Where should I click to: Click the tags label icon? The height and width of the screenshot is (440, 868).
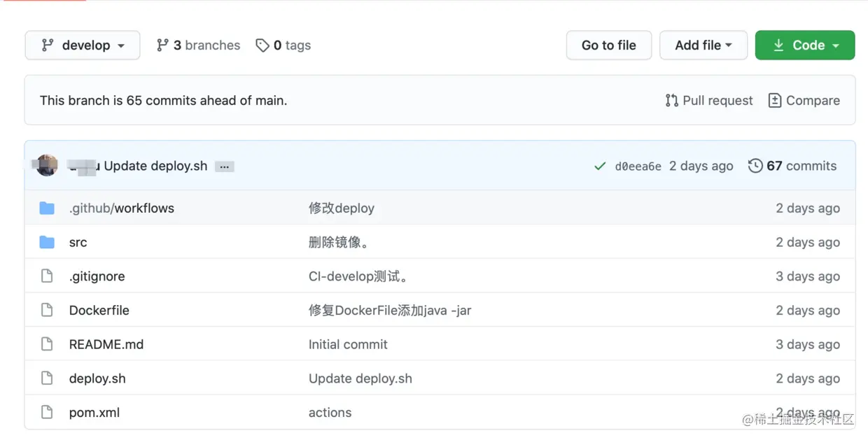tap(262, 45)
